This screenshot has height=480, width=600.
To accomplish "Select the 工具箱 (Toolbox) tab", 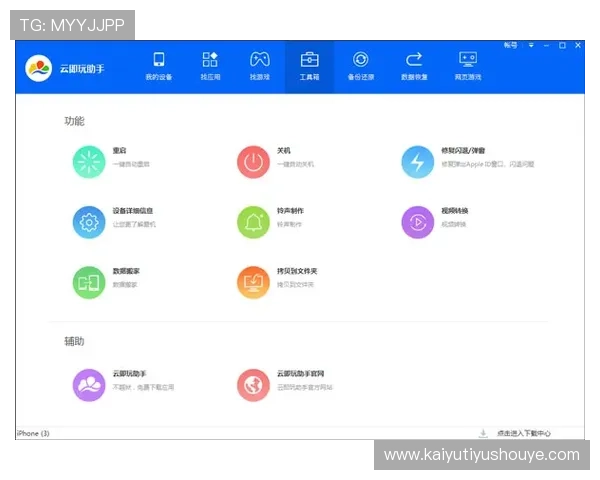I will (309, 67).
